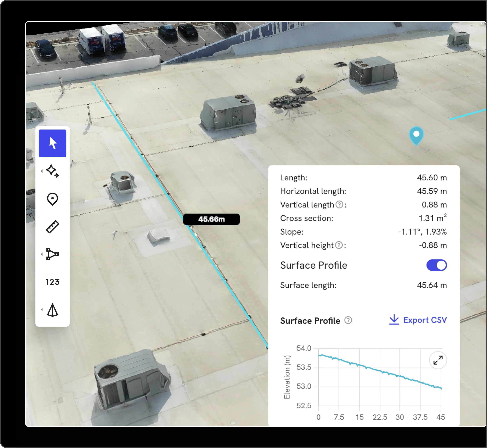Image resolution: width=487 pixels, height=448 pixels.
Task: Open help icon next to Vertical length
Action: pyautogui.click(x=339, y=205)
